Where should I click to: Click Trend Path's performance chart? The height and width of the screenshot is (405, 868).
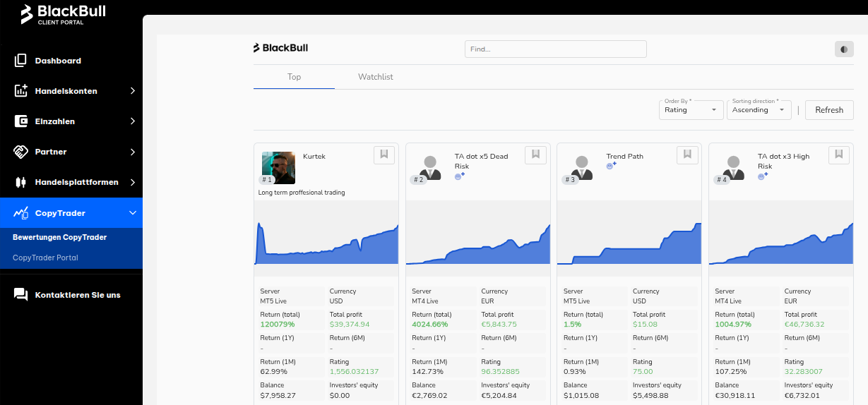tap(629, 238)
